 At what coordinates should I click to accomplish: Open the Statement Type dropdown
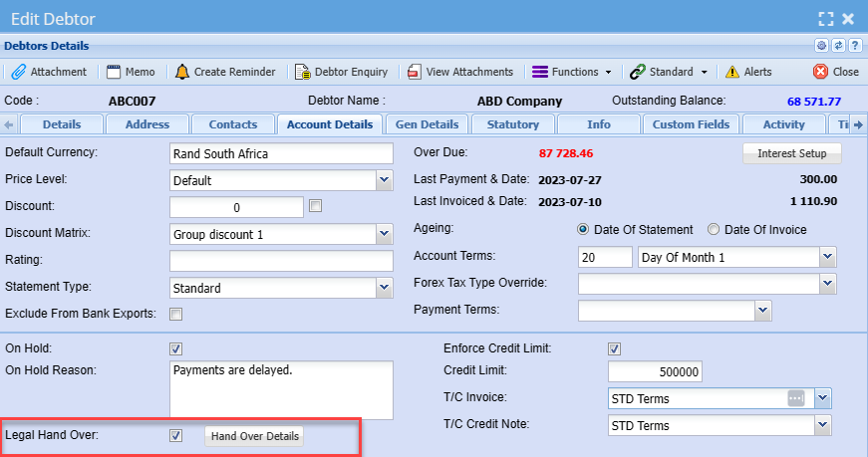(x=385, y=288)
